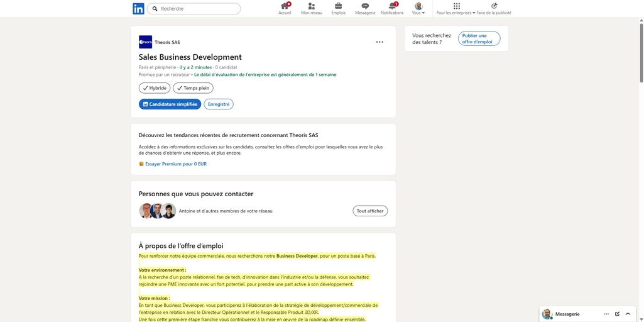Expand Pour les entreprises menu
The image size is (644, 322).
[x=456, y=9]
